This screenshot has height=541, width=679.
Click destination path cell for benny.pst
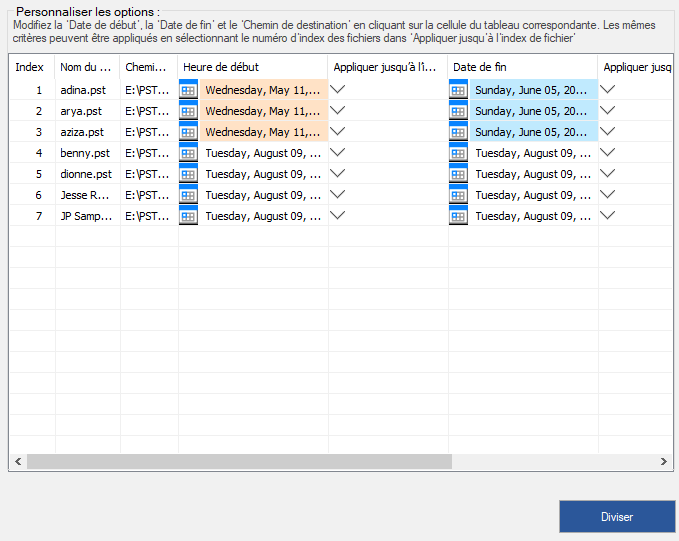click(x=148, y=153)
